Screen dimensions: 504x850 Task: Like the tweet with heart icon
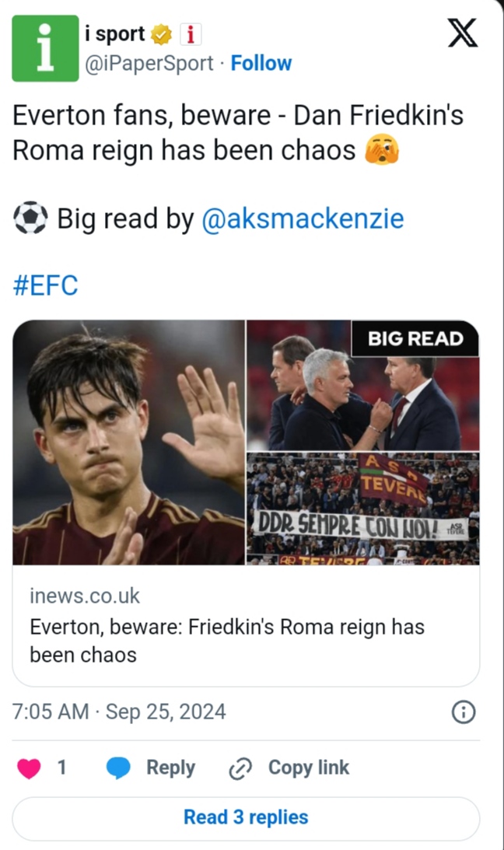tap(30, 768)
